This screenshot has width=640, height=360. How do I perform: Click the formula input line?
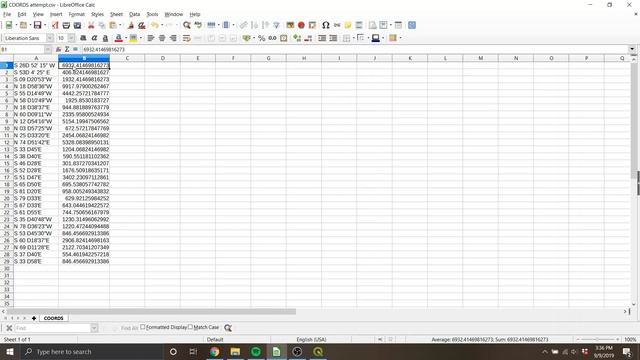click(x=354, y=49)
